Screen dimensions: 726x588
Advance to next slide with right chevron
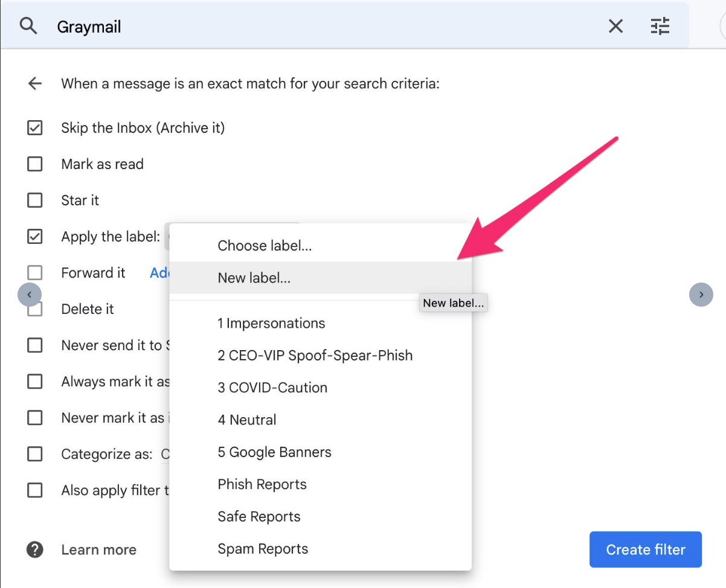tap(701, 295)
